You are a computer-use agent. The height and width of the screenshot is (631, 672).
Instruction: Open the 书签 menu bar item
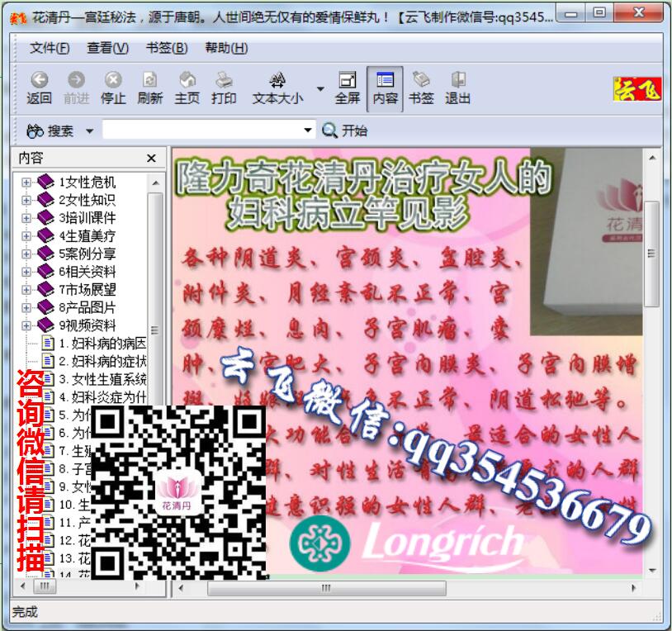tap(168, 48)
